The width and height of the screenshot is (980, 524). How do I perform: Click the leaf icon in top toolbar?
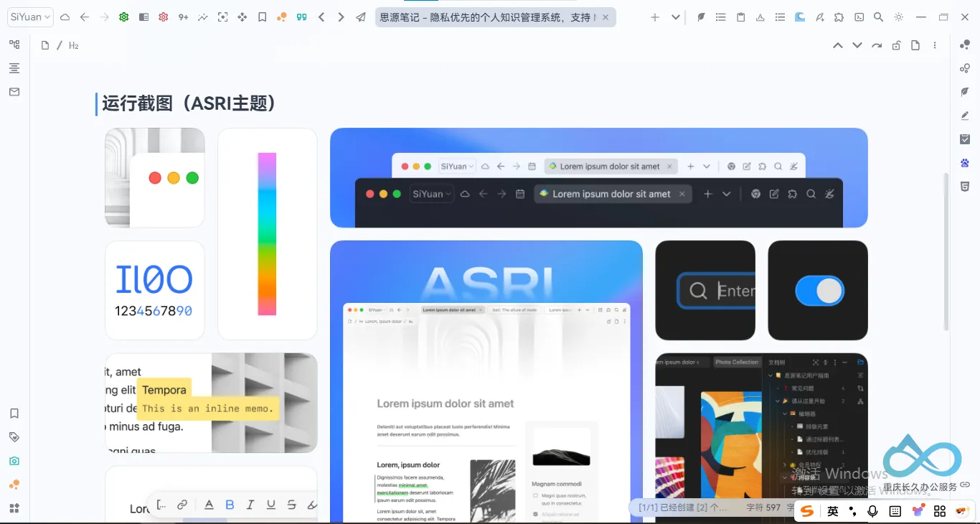[x=702, y=17]
